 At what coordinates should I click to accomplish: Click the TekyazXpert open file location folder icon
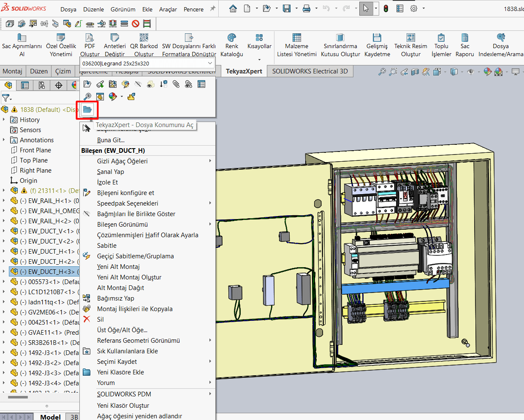(87, 110)
